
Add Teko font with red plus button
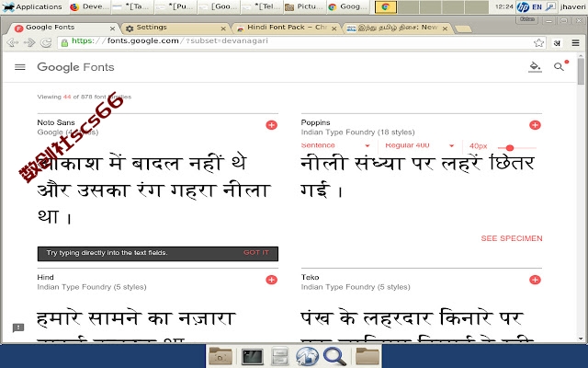(535, 280)
